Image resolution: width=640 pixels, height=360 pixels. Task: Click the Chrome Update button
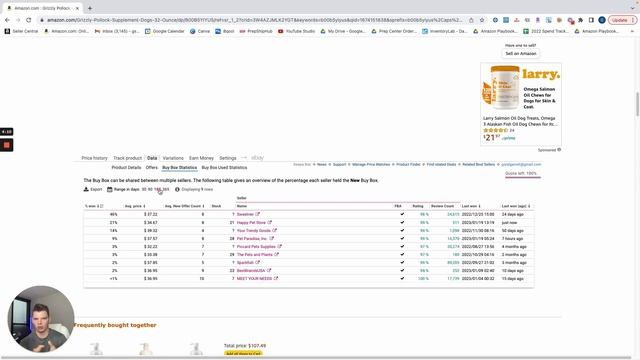click(622, 20)
